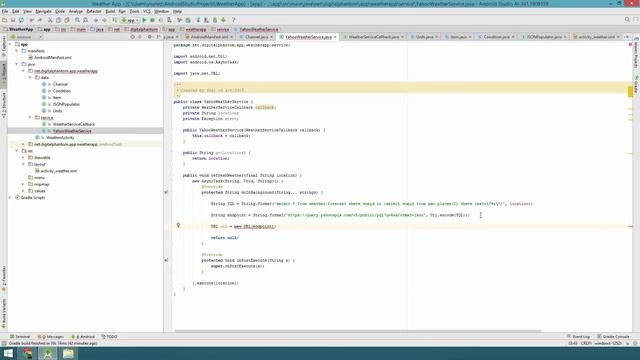640x360 pixels.
Task: Click the Save All toolbar icon
Action: (x=13, y=20)
